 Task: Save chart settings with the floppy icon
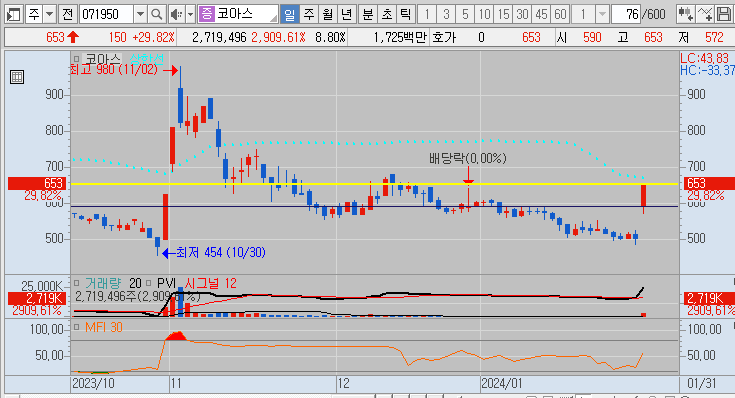724,15
